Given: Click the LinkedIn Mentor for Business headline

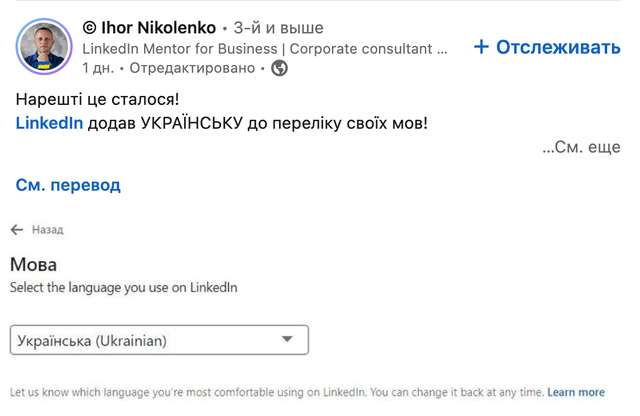Looking at the screenshot, I should tap(264, 48).
